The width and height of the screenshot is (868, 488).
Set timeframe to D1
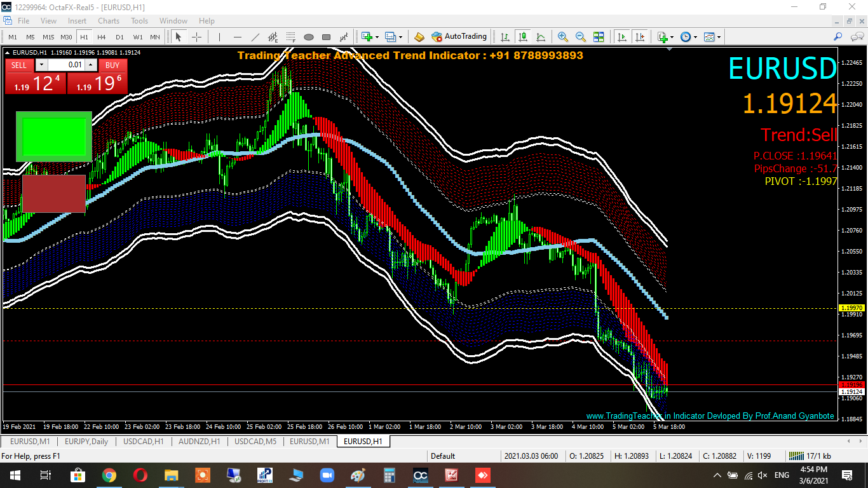(x=119, y=37)
